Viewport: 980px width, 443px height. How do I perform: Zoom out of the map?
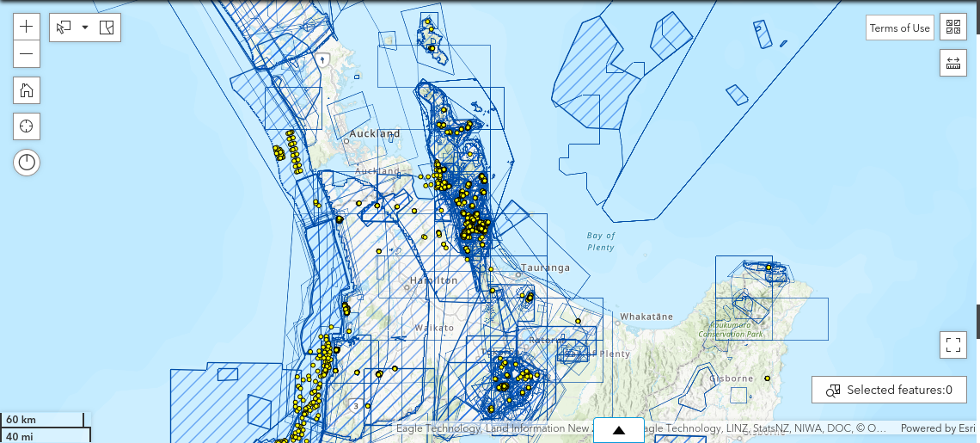(27, 54)
